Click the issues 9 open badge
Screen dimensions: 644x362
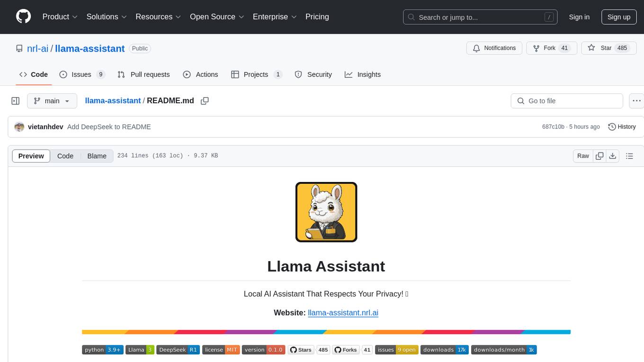(x=396, y=350)
